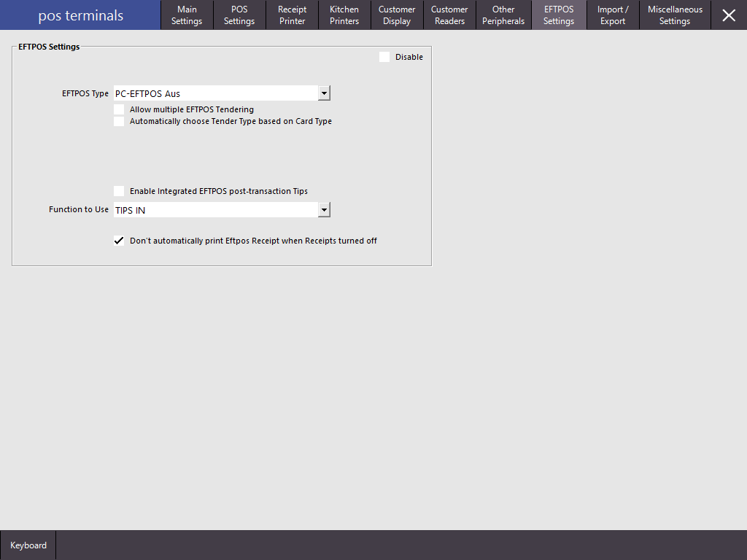The height and width of the screenshot is (560, 747).
Task: Open Import / Export tab
Action: pos(613,15)
